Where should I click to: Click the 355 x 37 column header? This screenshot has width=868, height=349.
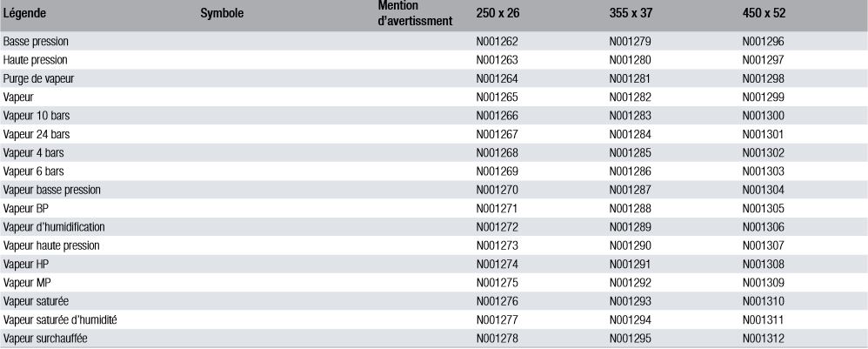(x=631, y=14)
